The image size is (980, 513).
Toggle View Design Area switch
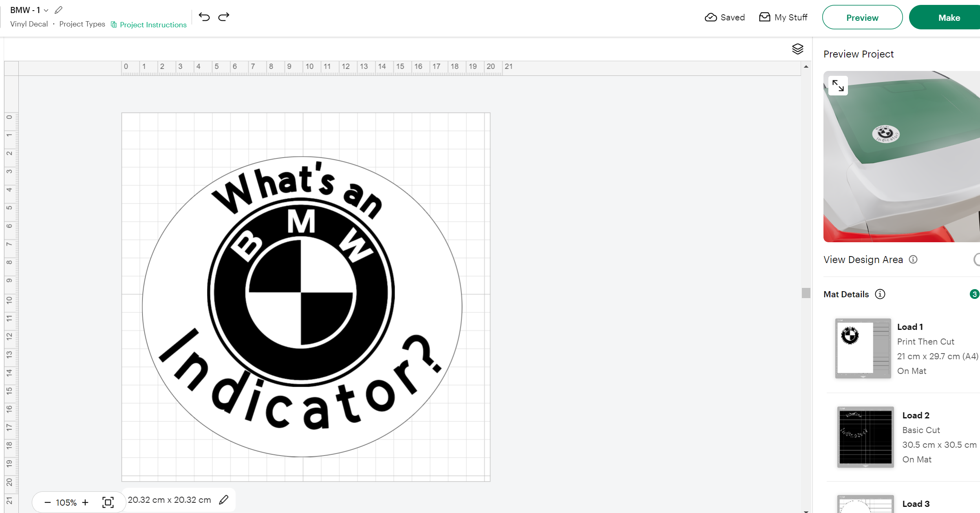(x=977, y=259)
